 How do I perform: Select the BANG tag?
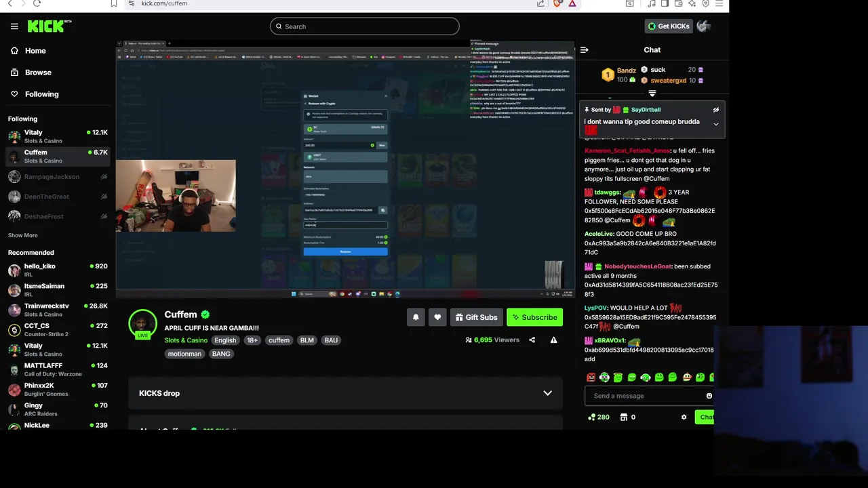(221, 354)
